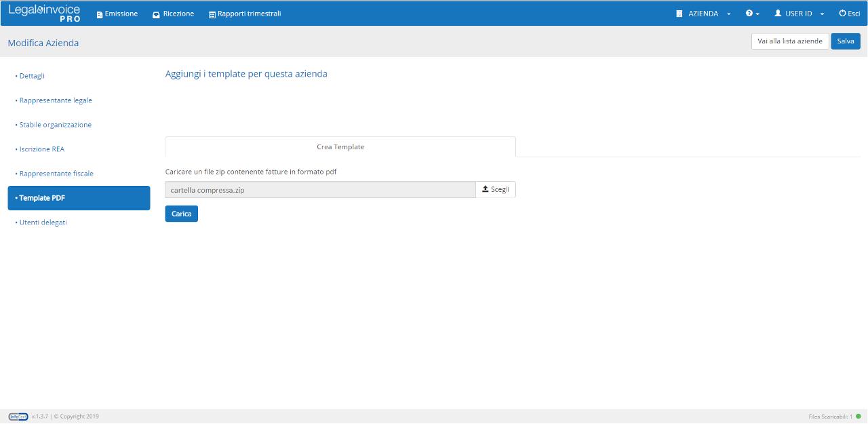Go to Rapporti trimestrali
868x424 pixels.
point(245,14)
